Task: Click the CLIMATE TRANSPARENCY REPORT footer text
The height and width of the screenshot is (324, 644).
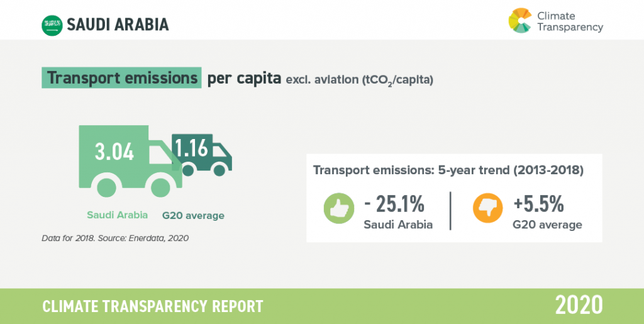Action: point(152,306)
